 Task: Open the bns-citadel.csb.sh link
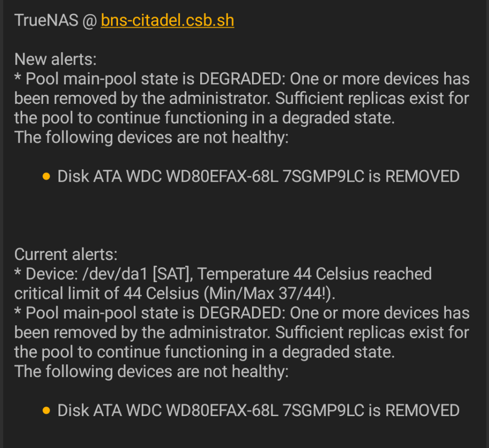(x=167, y=21)
